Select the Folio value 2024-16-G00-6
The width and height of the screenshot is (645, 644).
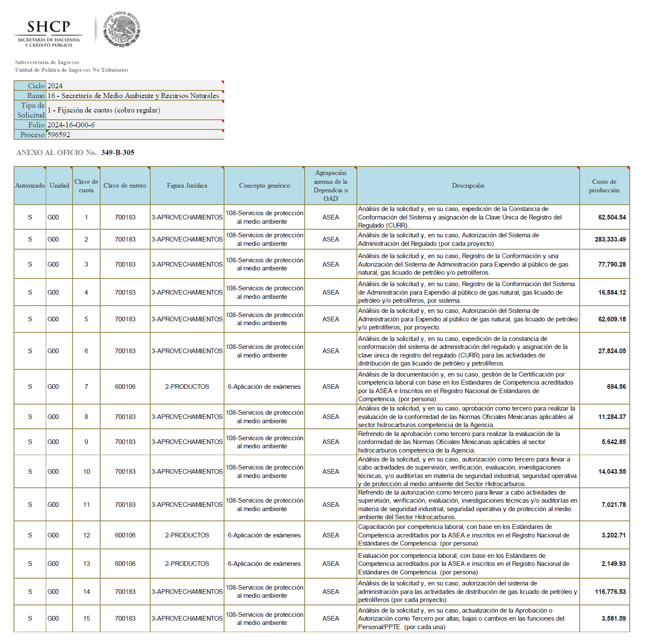134,125
